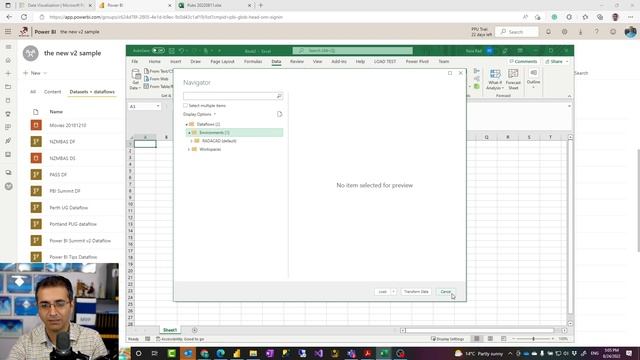The height and width of the screenshot is (360, 640).
Task: Expand the Workspaces tree node
Action: [x=189, y=149]
